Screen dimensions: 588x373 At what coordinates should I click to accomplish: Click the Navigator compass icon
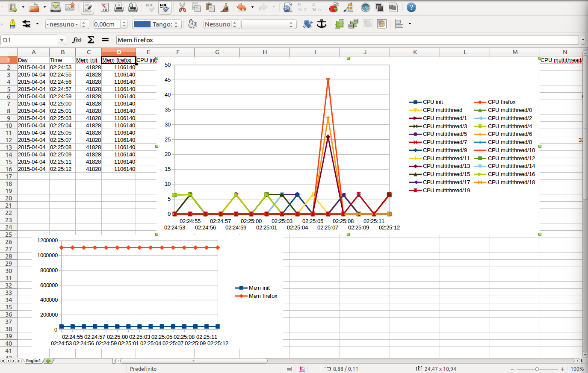[366, 7]
